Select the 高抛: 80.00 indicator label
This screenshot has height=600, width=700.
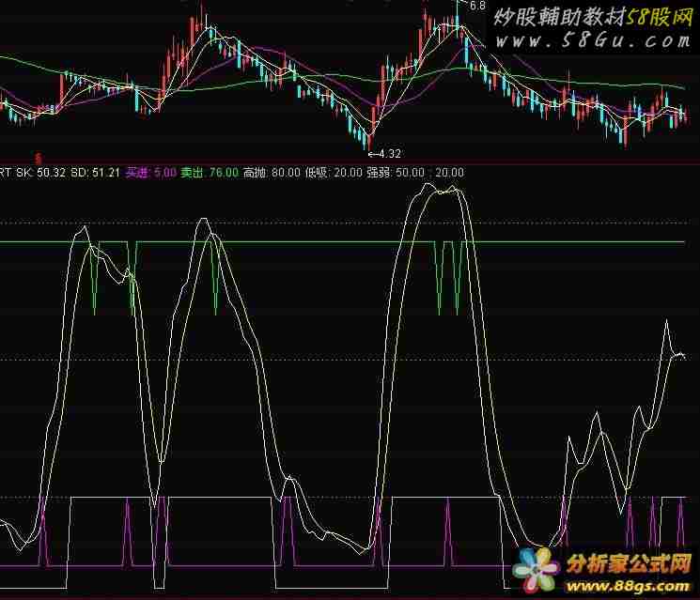[x=272, y=173]
